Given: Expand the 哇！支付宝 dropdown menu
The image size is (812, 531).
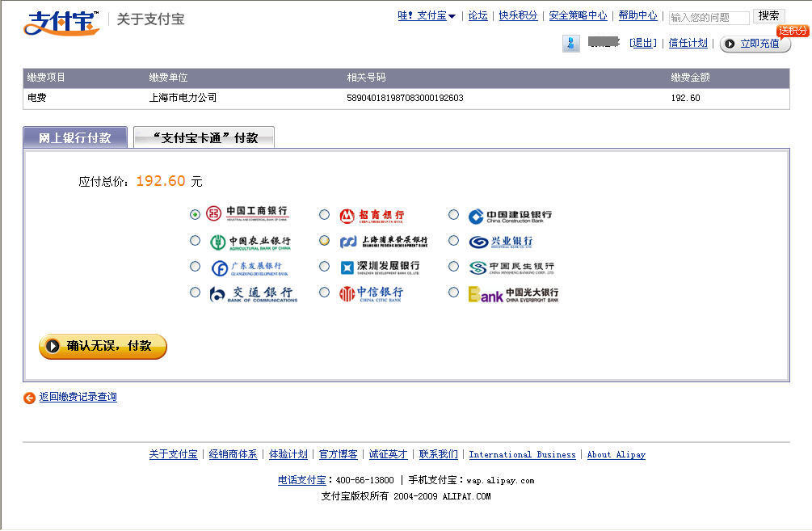Looking at the screenshot, I should (426, 15).
